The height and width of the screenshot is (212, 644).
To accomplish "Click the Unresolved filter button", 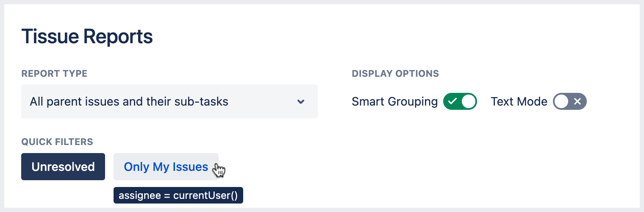I will (63, 167).
